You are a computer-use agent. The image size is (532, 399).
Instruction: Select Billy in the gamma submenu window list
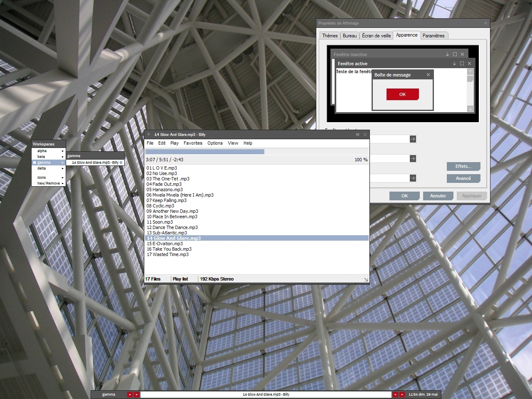[x=95, y=163]
